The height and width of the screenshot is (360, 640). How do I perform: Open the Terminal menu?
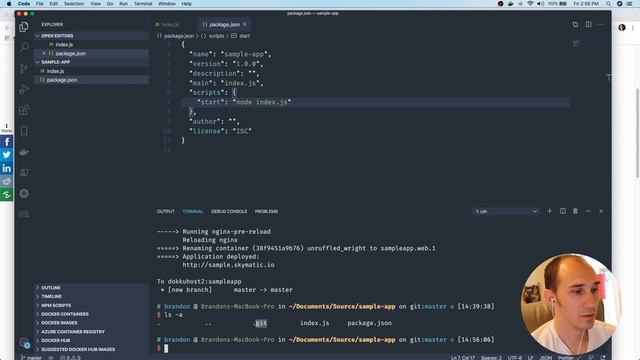[143, 4]
